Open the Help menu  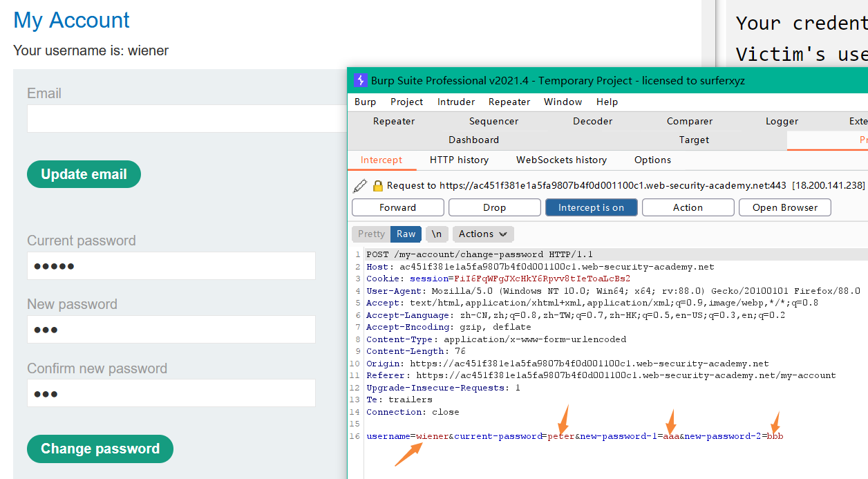pyautogui.click(x=607, y=102)
